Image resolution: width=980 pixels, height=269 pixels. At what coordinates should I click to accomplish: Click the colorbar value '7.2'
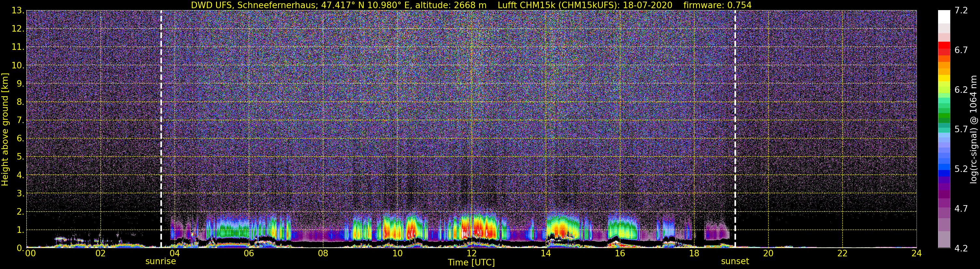point(961,11)
